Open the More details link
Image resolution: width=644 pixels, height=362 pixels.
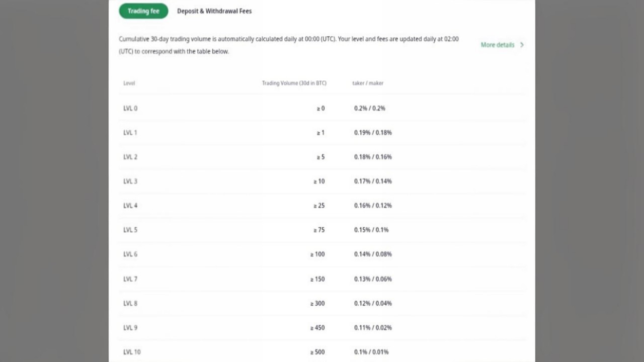click(498, 45)
